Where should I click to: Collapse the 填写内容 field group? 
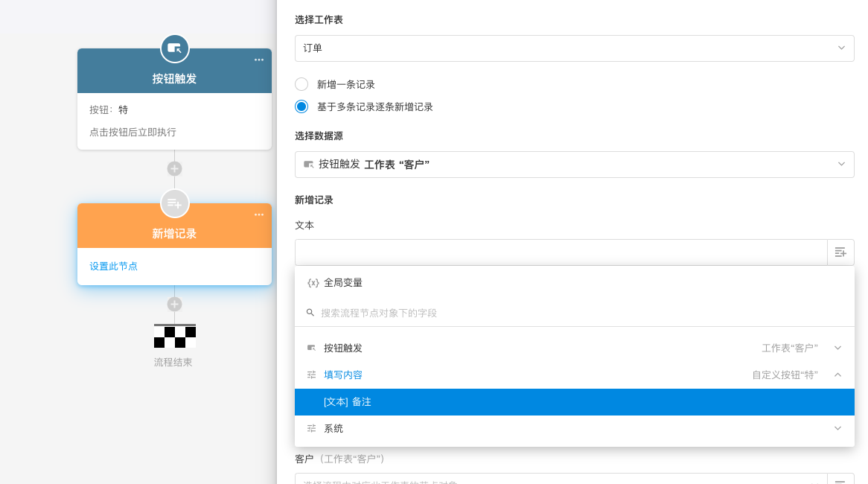(837, 375)
